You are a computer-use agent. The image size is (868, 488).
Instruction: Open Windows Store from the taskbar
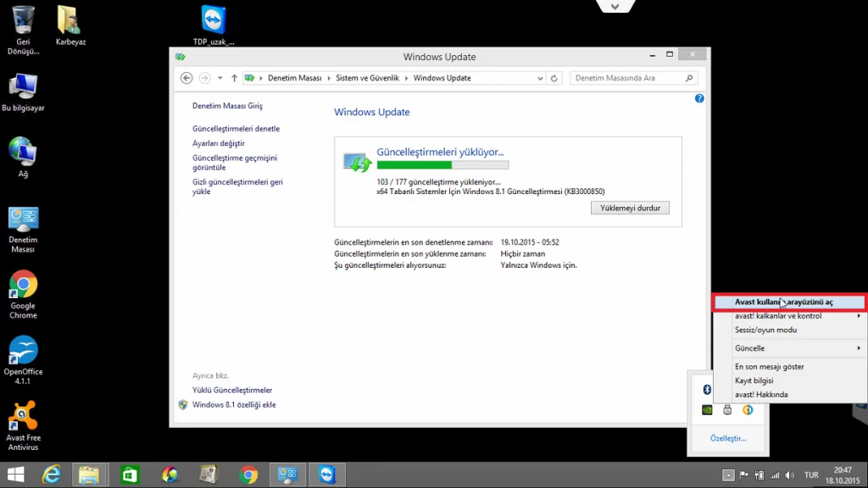pyautogui.click(x=130, y=474)
